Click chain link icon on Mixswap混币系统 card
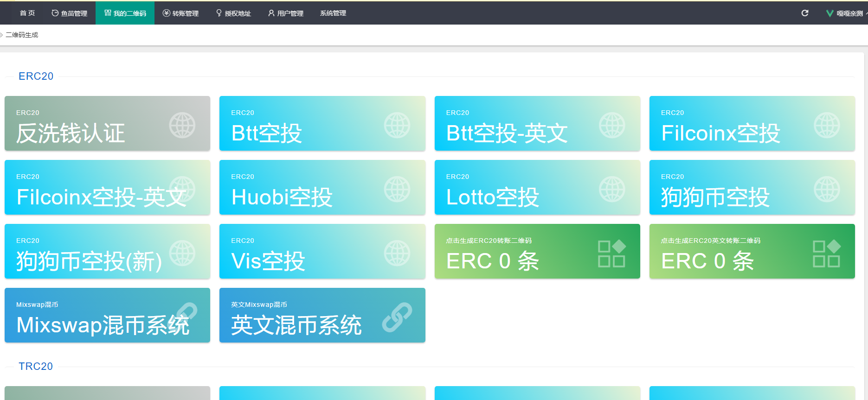The width and height of the screenshot is (868, 400). tap(182, 317)
